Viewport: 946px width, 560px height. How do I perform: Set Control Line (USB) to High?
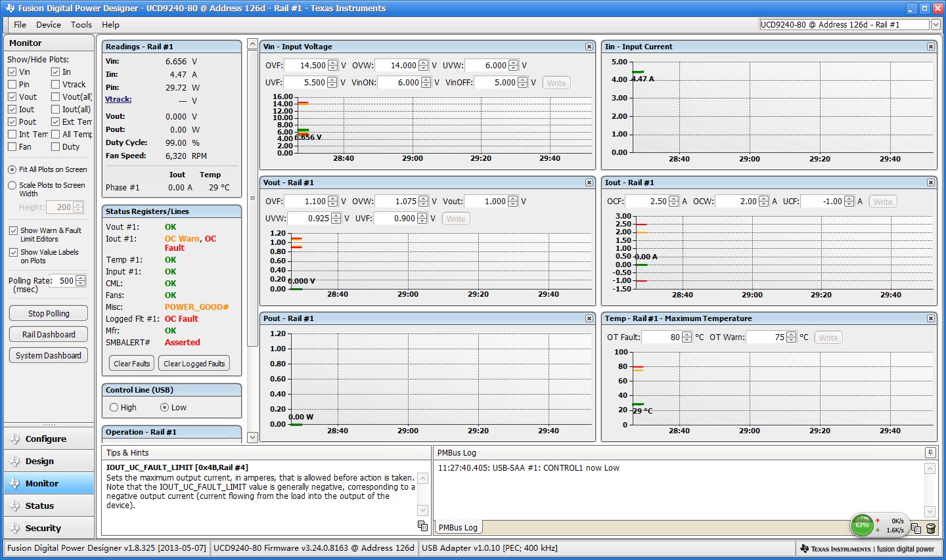[x=114, y=408]
